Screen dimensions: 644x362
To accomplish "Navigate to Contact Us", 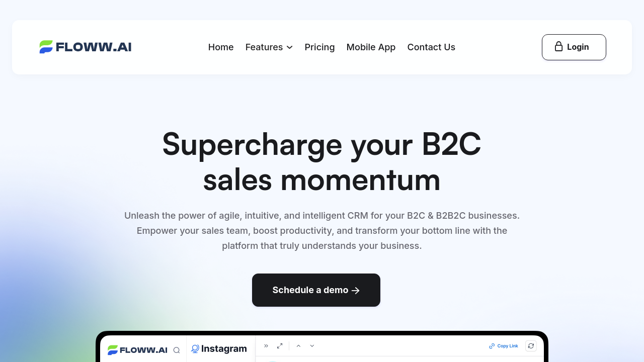I will (431, 47).
